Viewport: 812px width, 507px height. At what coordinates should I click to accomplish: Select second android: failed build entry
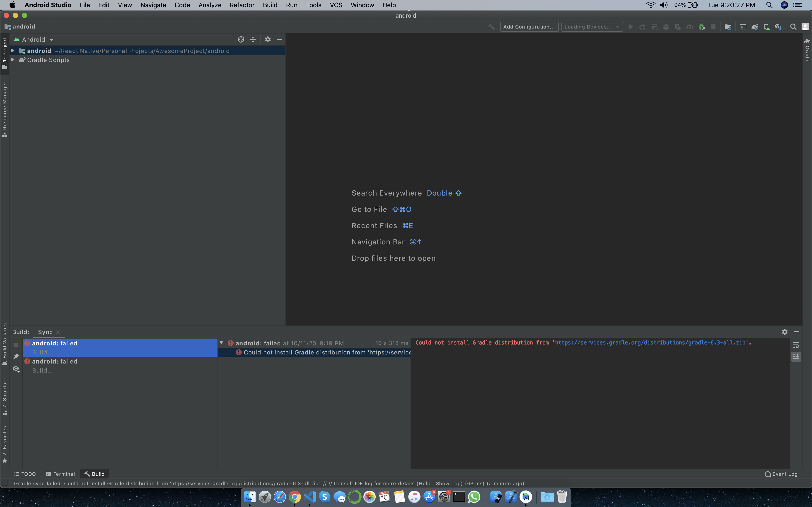55,361
